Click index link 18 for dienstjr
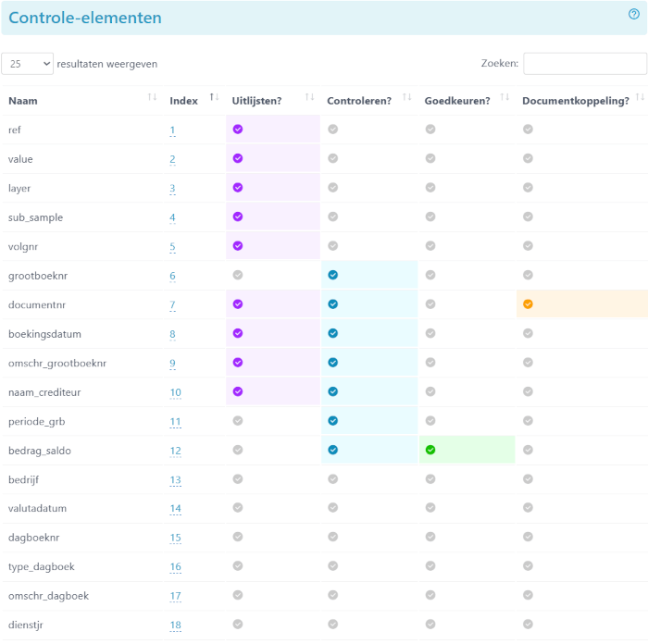The image size is (648, 644). coord(175,625)
